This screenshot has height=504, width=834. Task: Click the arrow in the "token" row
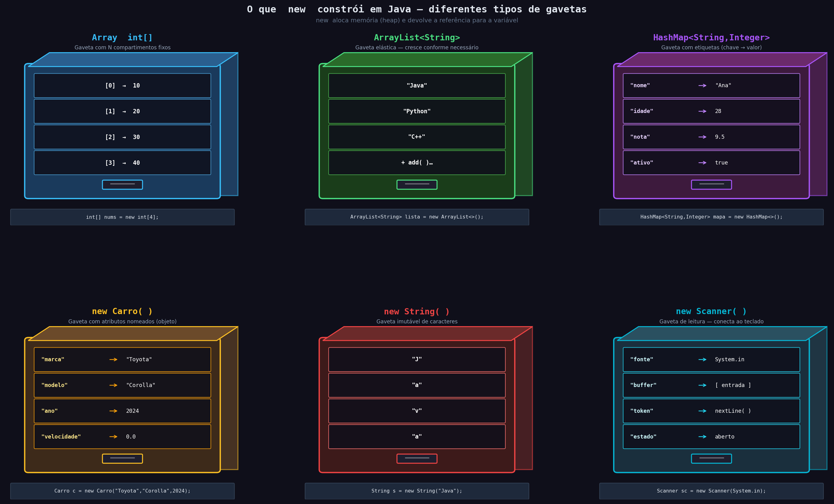pos(702,411)
